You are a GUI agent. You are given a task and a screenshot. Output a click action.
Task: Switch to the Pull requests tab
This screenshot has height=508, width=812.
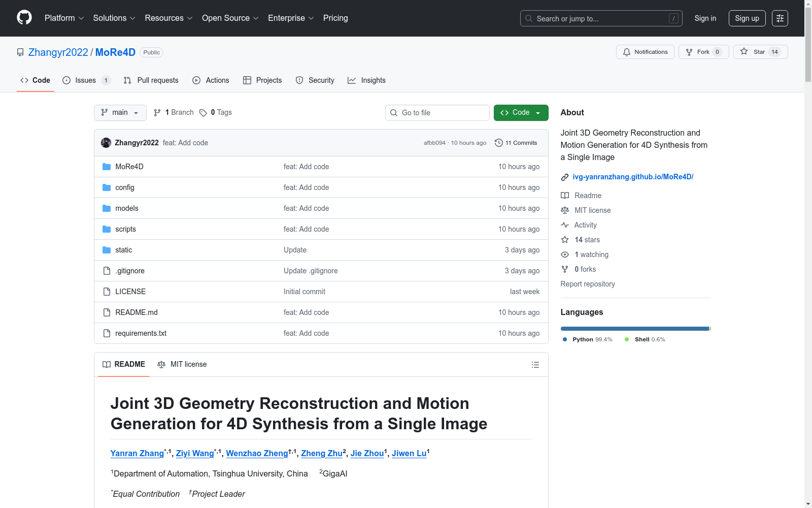pos(151,80)
